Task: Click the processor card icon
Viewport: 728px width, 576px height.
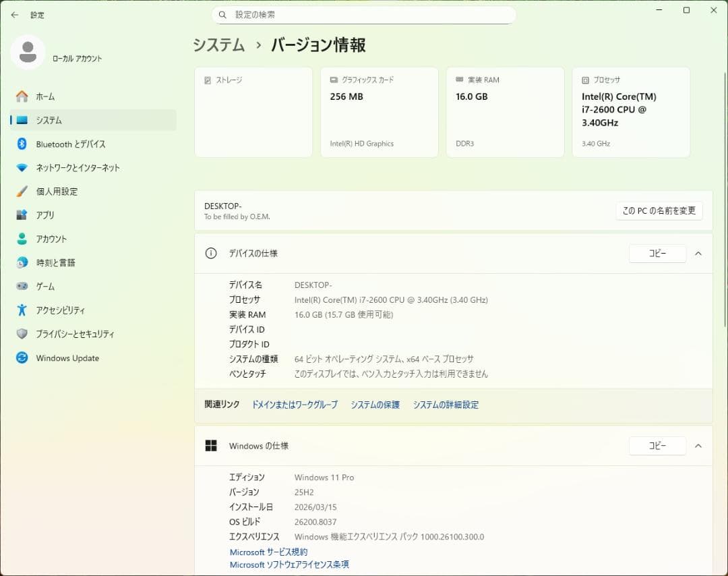Action: point(586,80)
